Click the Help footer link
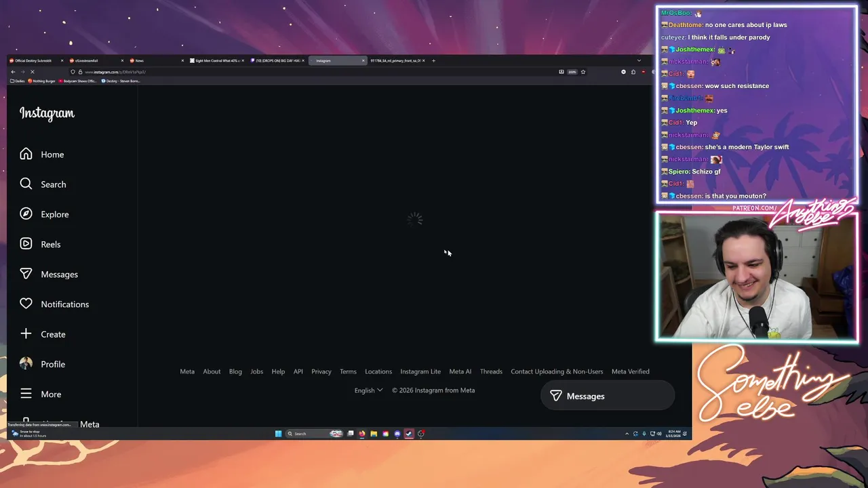Image resolution: width=868 pixels, height=488 pixels. [x=278, y=371]
